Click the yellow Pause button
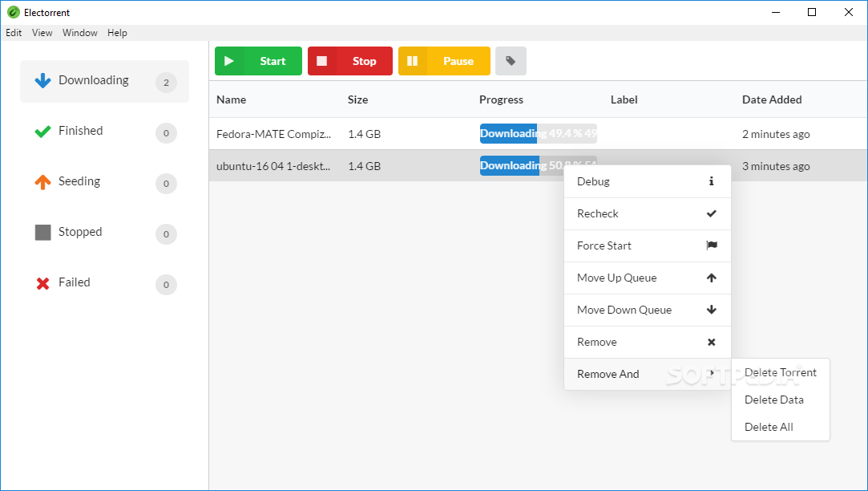 (444, 61)
